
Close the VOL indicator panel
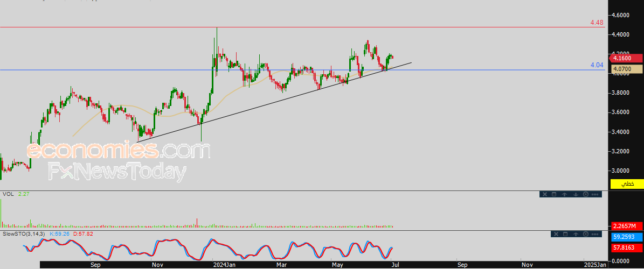point(545,194)
